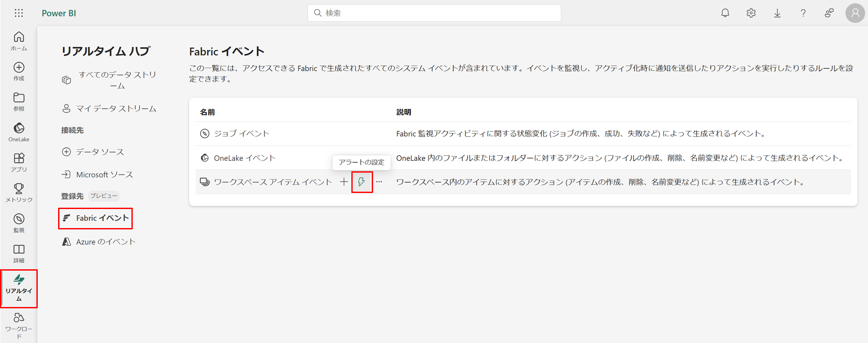Open Microsoft ソース menu item
Viewport: 868px width, 343px height.
pos(98,174)
